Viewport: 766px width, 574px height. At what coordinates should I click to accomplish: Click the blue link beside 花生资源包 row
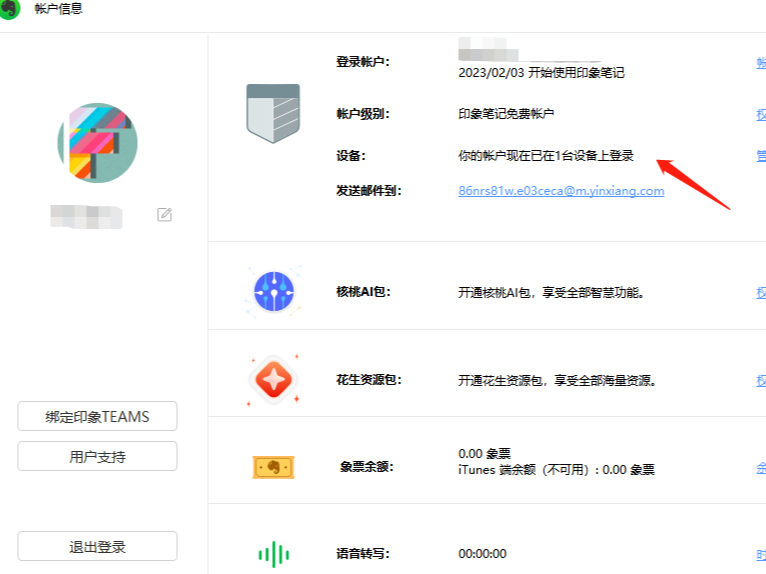click(761, 380)
